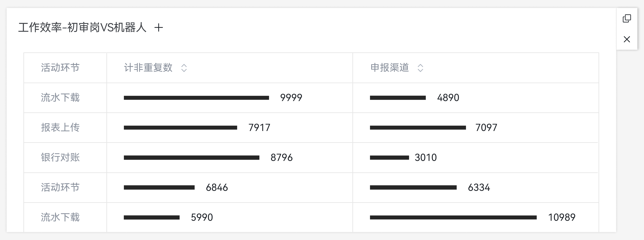This screenshot has height=240, width=644.
Task: Click the progress bar for value 8796
Action: point(192,158)
